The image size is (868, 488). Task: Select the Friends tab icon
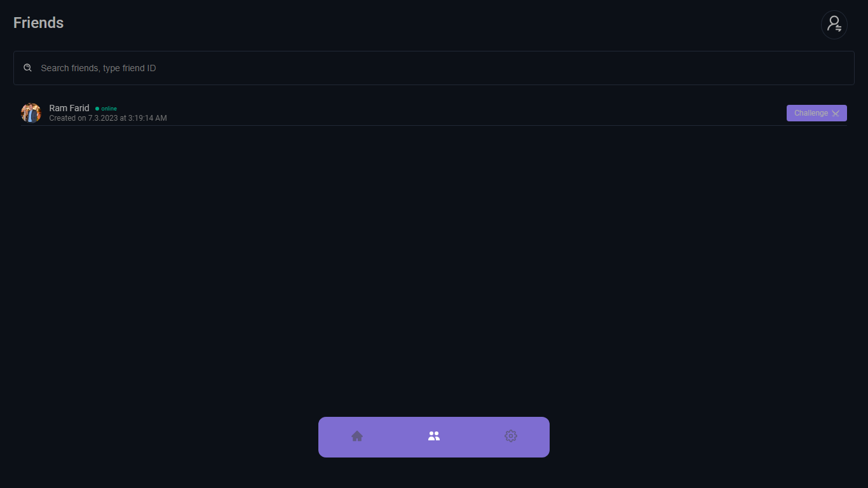pos(434,436)
